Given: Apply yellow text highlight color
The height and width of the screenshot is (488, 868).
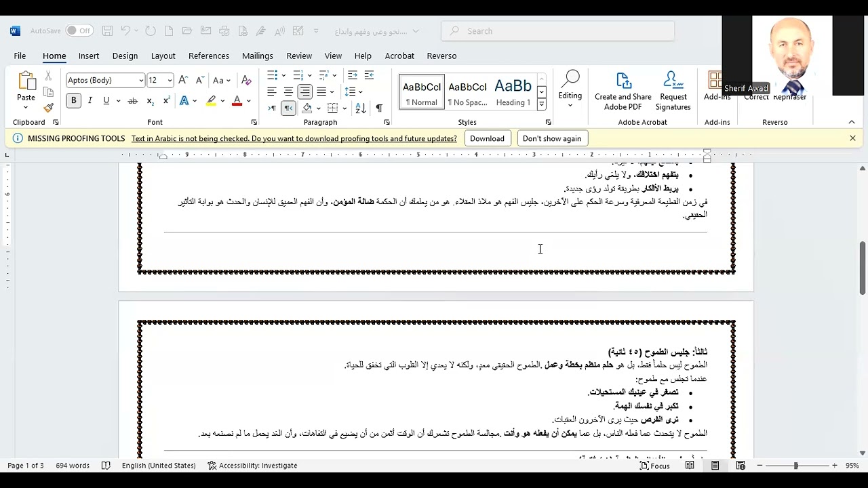Looking at the screenshot, I should 212,101.
